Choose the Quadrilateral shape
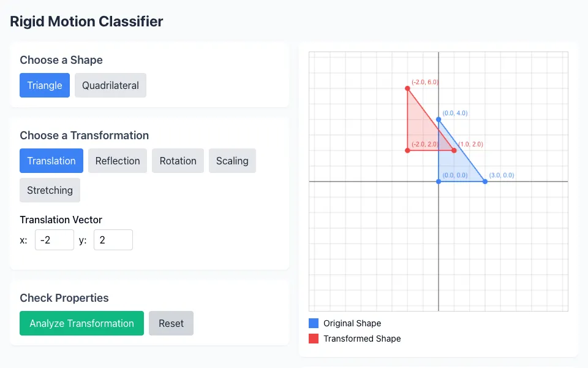The image size is (588, 368). point(110,85)
